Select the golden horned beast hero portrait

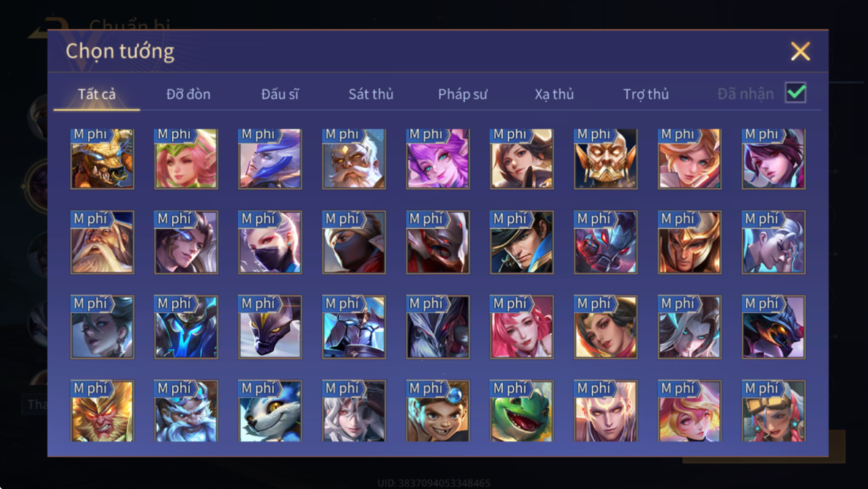tap(102, 159)
